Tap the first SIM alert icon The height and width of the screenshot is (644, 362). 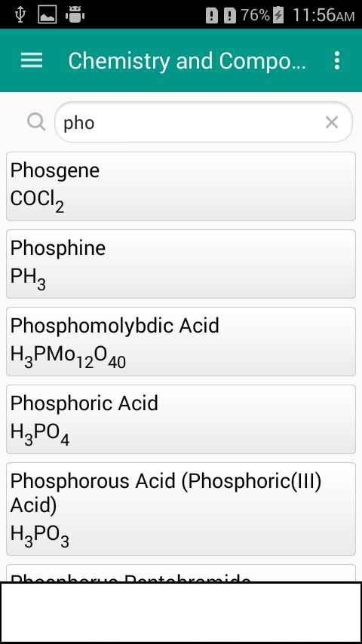point(212,16)
